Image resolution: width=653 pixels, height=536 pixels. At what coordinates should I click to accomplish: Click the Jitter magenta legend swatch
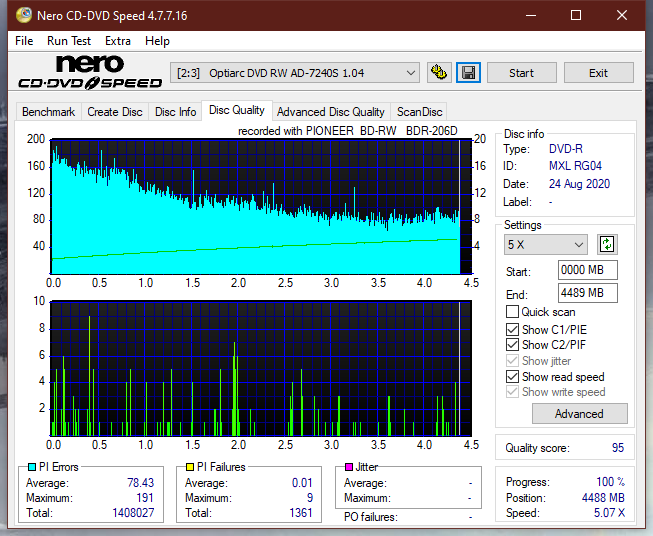click(349, 467)
